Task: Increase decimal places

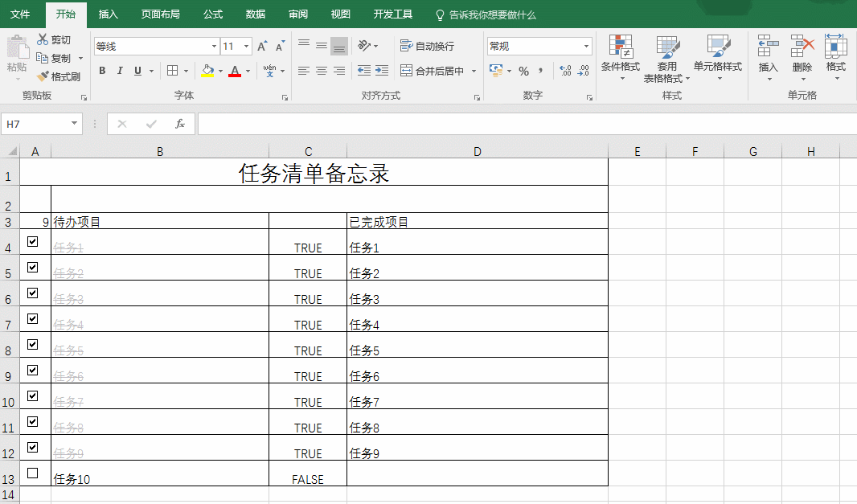Action: 566,71
